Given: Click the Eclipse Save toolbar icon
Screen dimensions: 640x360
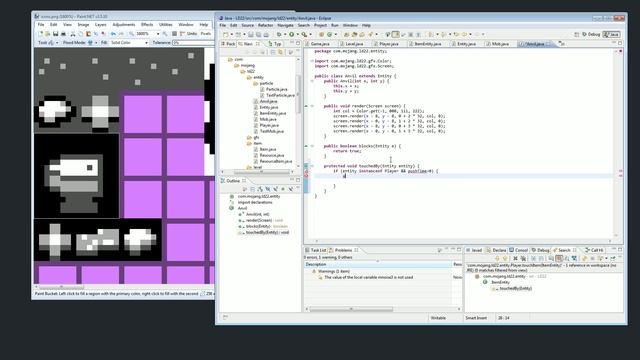Looking at the screenshot, I should pos(251,35).
